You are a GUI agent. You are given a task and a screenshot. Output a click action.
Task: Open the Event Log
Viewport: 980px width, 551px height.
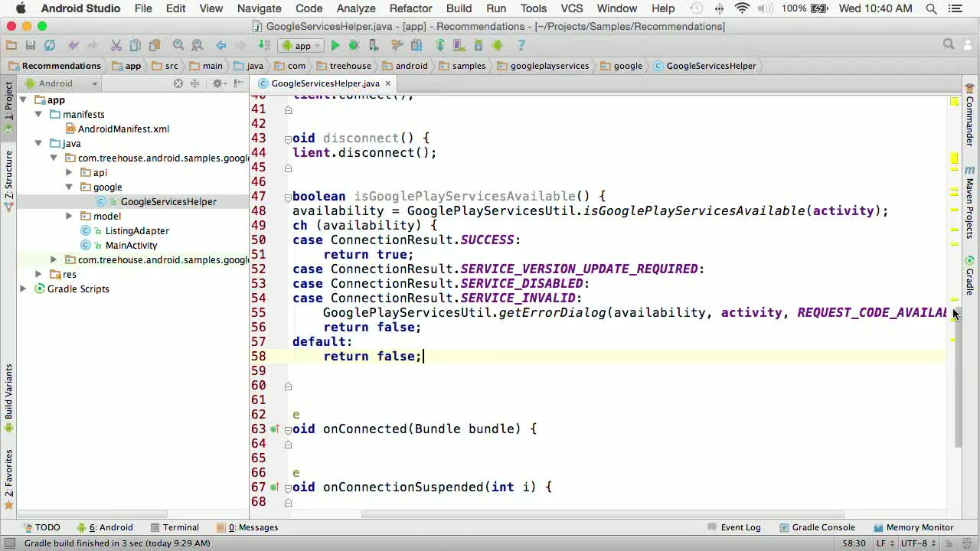[x=734, y=527]
